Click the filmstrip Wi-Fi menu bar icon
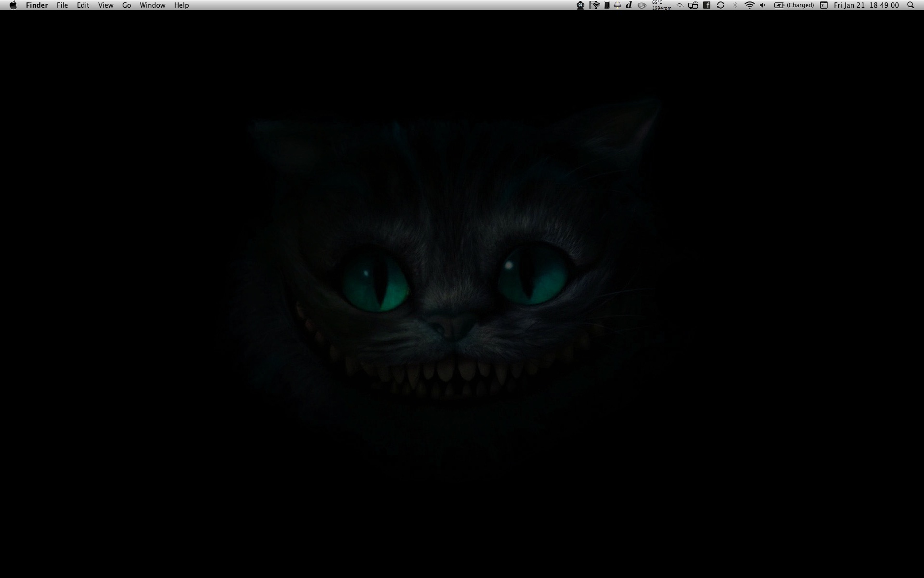 click(x=594, y=5)
